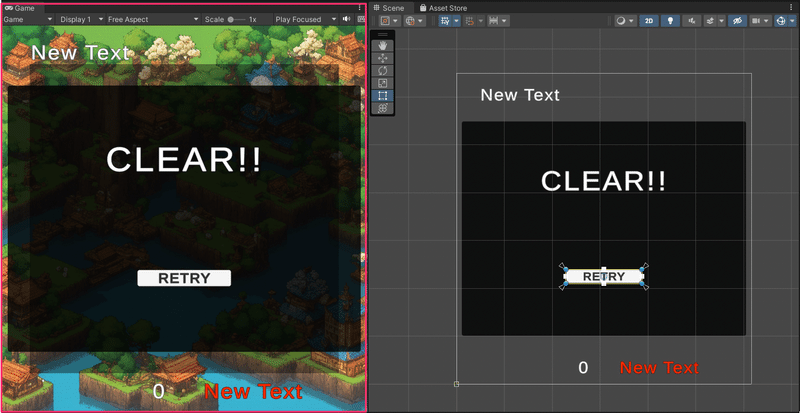Select the Rotate tool
Image resolution: width=800 pixels, height=413 pixels.
coord(383,70)
